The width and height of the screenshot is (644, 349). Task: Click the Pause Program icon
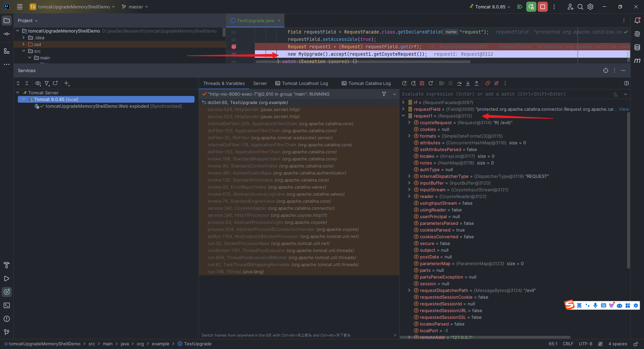click(450, 83)
